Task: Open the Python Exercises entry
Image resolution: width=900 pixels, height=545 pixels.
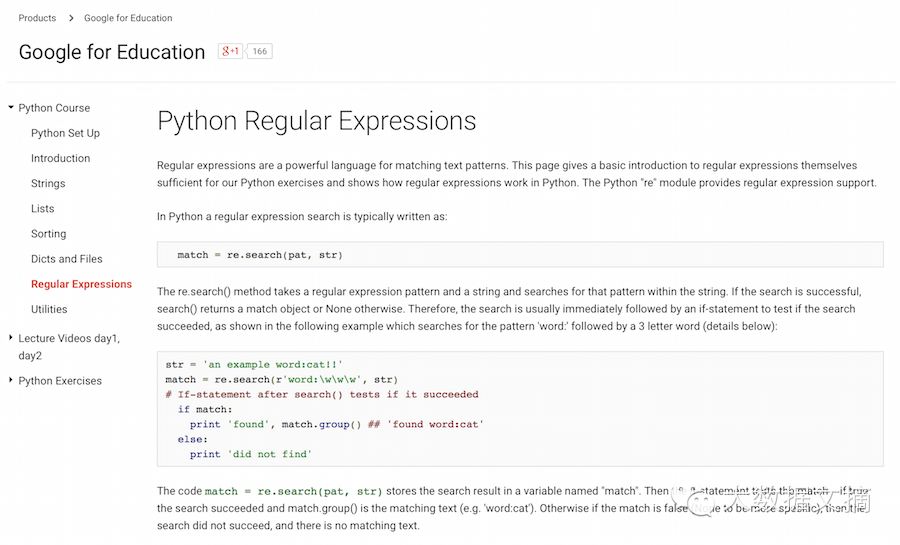Action: (60, 381)
